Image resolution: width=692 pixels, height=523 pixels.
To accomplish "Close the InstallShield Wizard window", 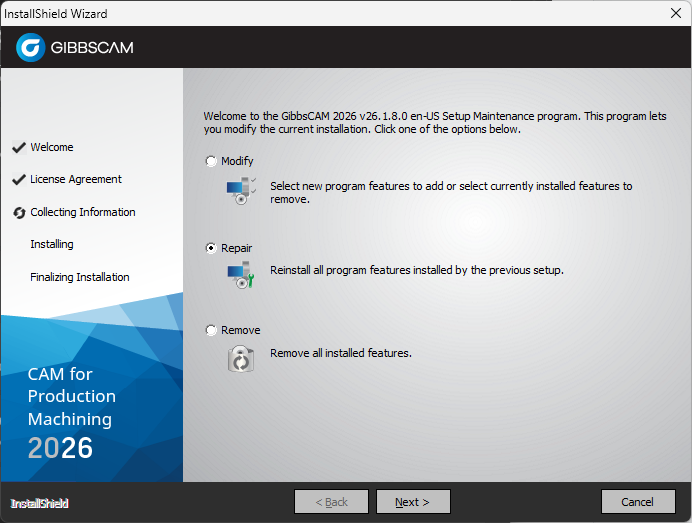I will 676,13.
